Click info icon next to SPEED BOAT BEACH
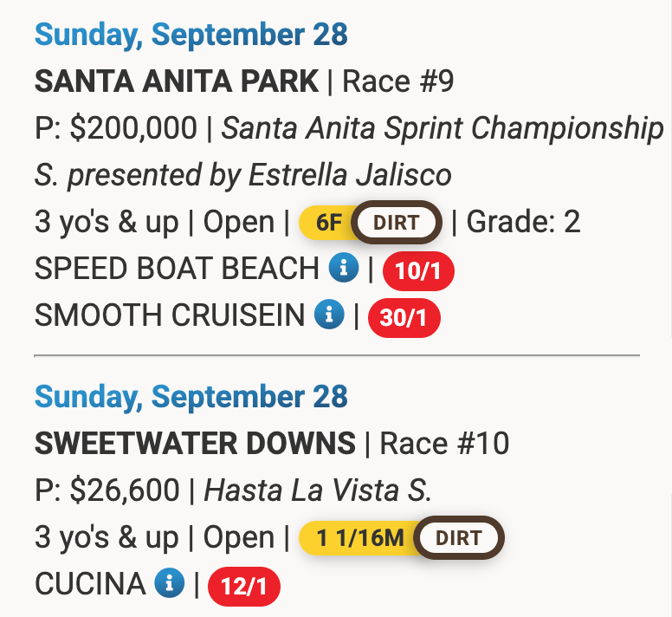Viewport: 672px width, 617px height. pyautogui.click(x=344, y=270)
